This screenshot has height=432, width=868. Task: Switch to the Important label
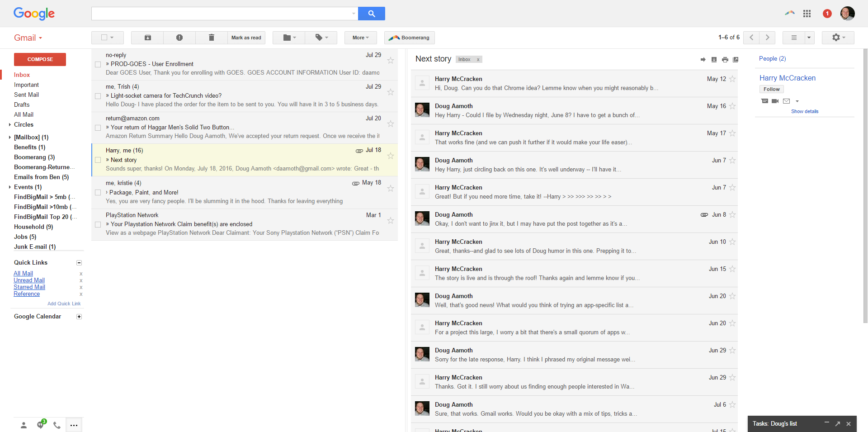[26, 85]
